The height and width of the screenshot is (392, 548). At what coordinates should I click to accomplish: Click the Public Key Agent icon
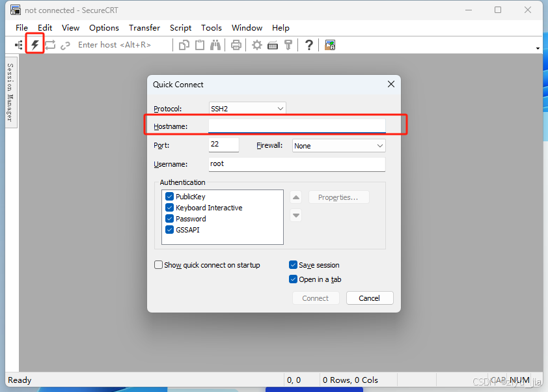288,45
